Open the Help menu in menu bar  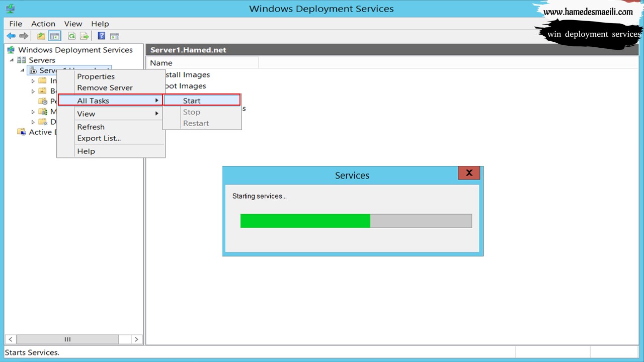coord(100,24)
